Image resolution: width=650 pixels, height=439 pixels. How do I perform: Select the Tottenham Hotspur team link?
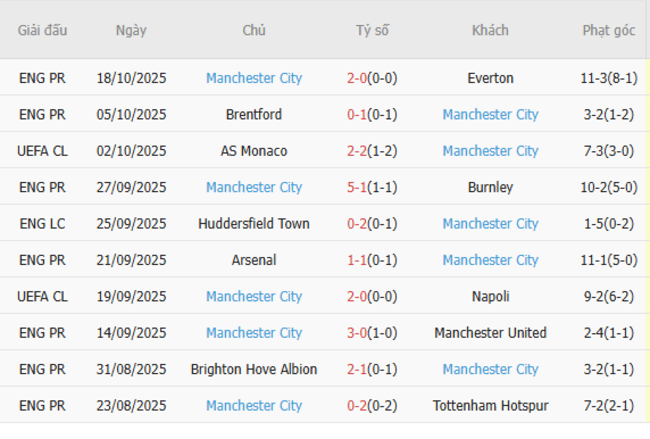point(490,406)
